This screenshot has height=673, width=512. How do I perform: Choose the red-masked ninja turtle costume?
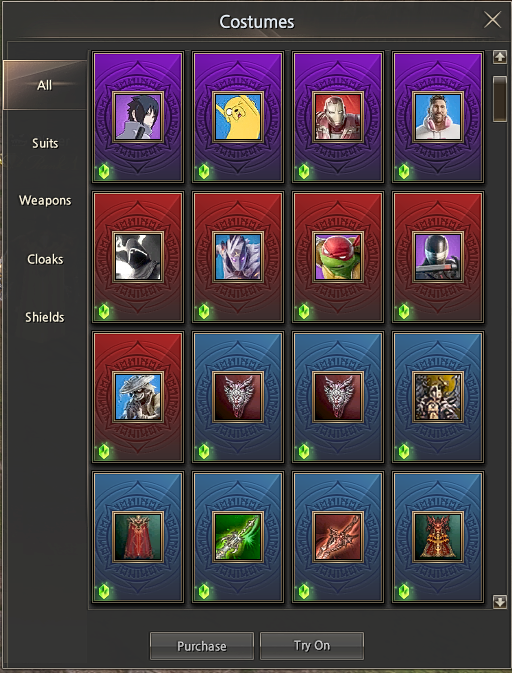pos(338,257)
